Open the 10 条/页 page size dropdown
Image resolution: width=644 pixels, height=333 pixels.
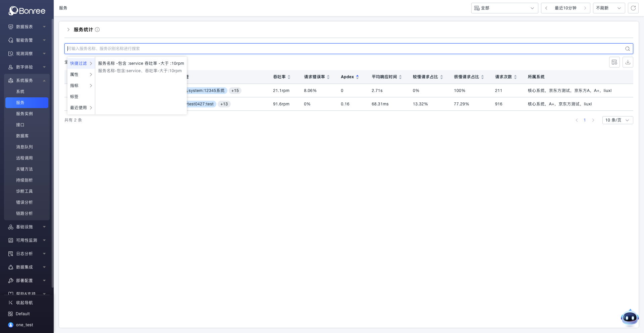[617, 120]
